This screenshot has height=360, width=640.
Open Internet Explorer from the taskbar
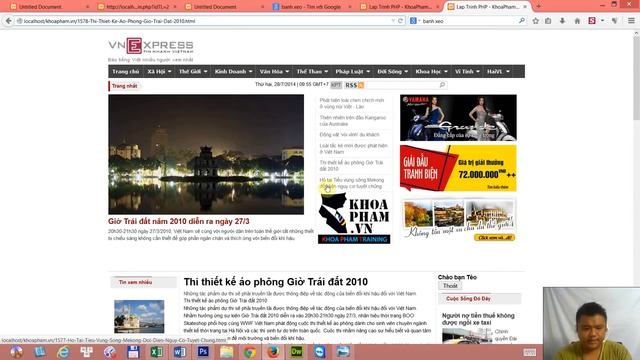click(63, 352)
